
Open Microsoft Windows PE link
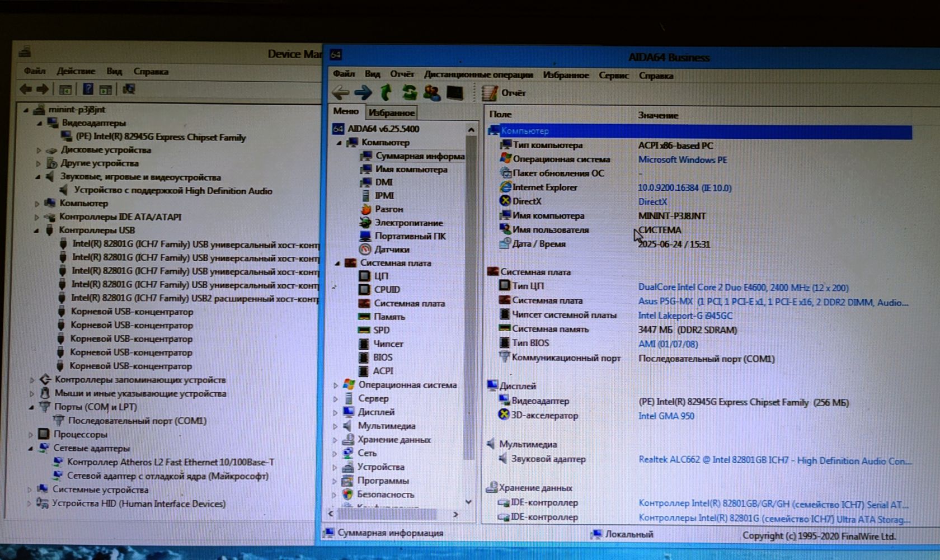(683, 159)
